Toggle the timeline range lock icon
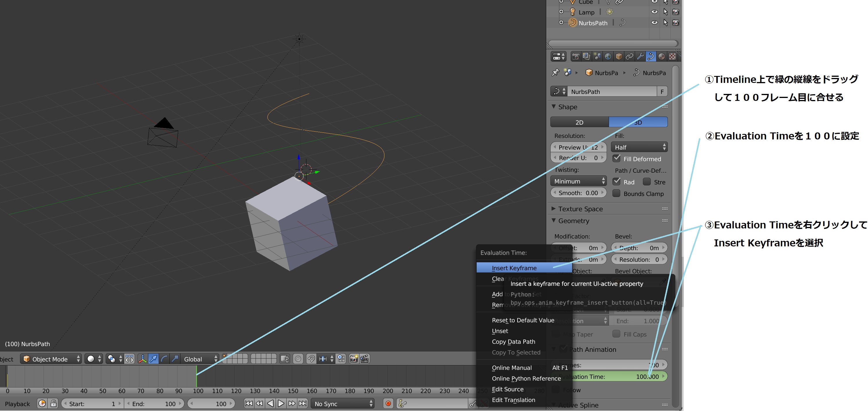This screenshot has height=411, width=868. pos(54,403)
